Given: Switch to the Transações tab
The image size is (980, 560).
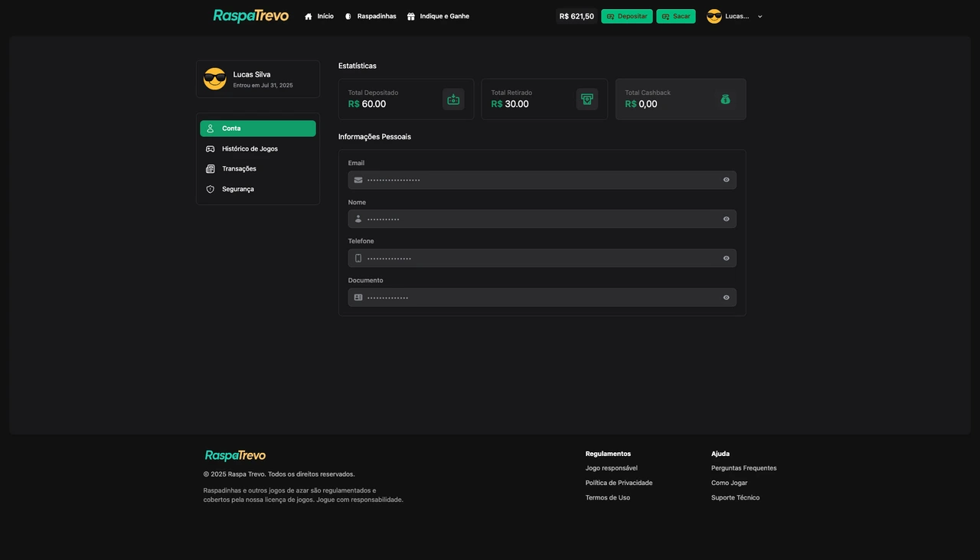Looking at the screenshot, I should (239, 168).
